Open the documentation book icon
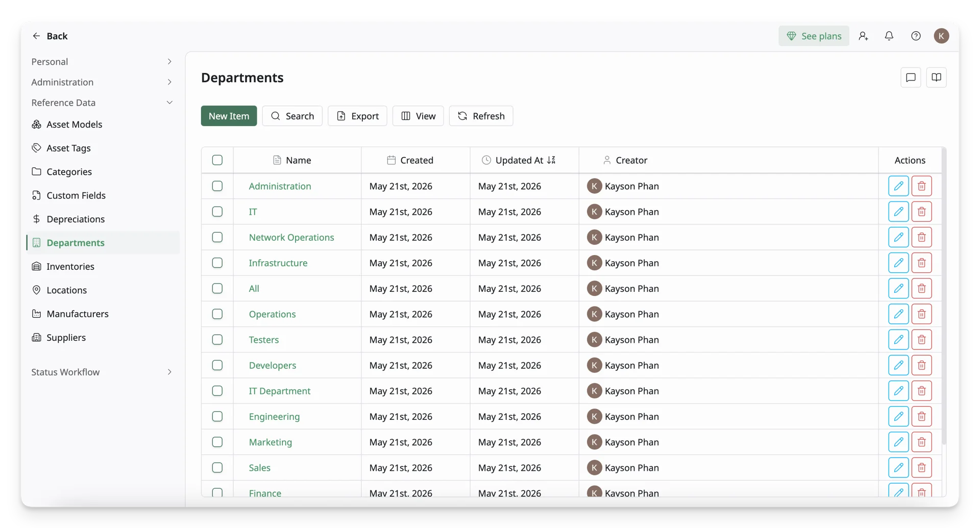The image size is (980, 528). [x=936, y=78]
